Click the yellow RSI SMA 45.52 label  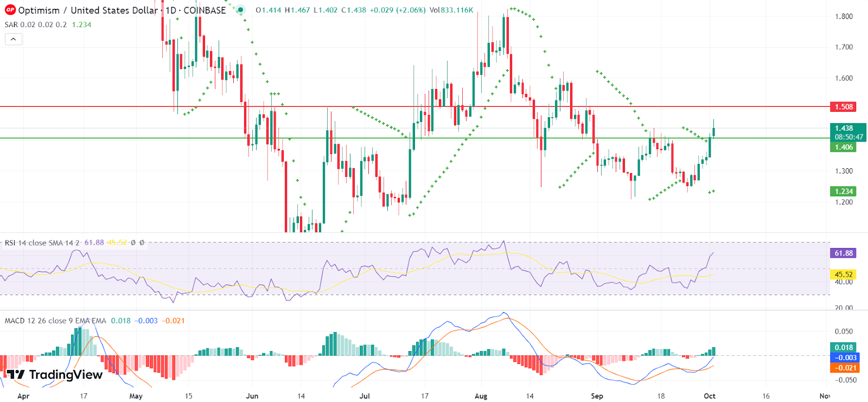tap(843, 275)
